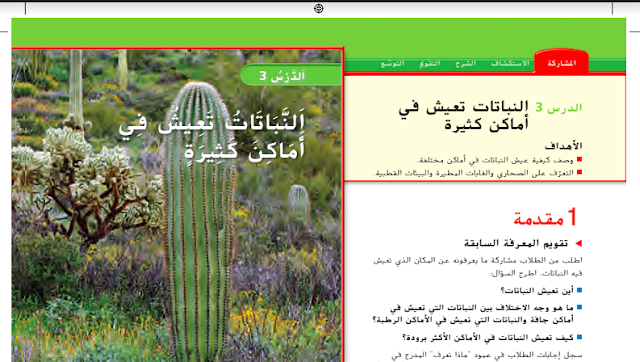Screen dimensions: 640x362
Task: Click the paragraph starting اطلب من الطلاب
Action: [478, 267]
